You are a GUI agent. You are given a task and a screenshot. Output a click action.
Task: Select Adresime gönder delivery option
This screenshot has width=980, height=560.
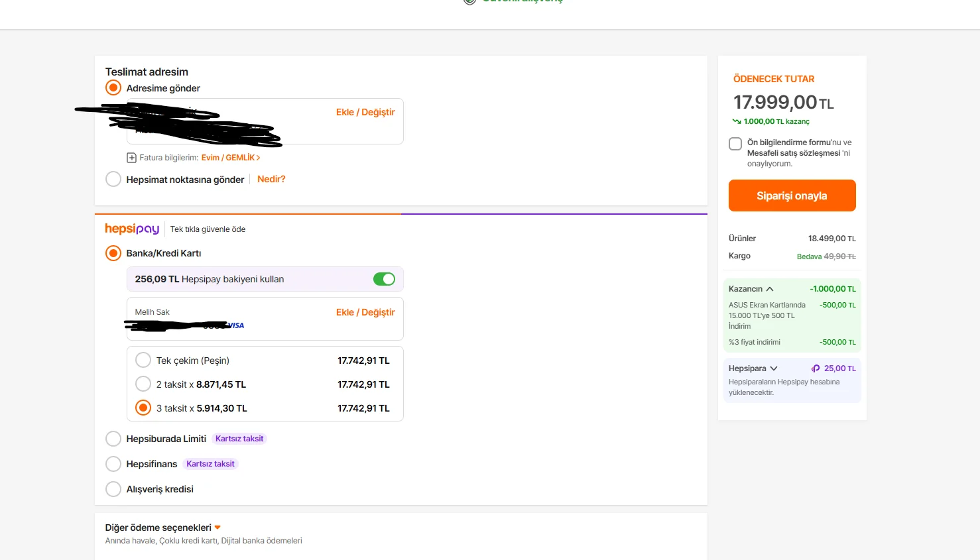[113, 88]
